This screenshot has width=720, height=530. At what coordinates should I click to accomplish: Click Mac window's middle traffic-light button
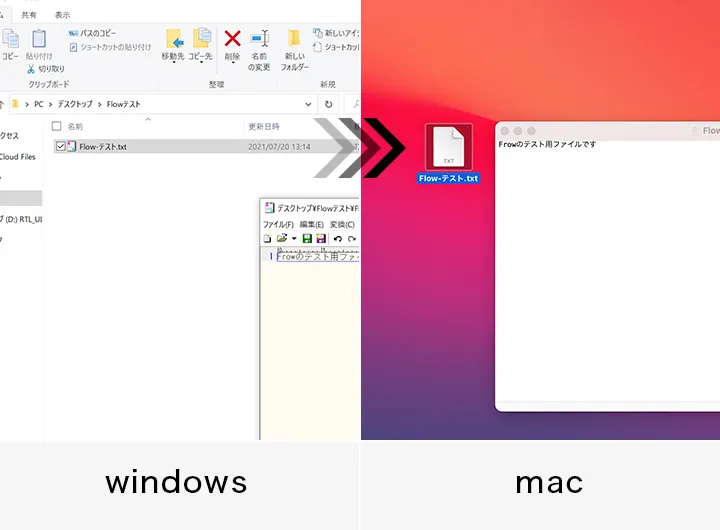[x=518, y=131]
